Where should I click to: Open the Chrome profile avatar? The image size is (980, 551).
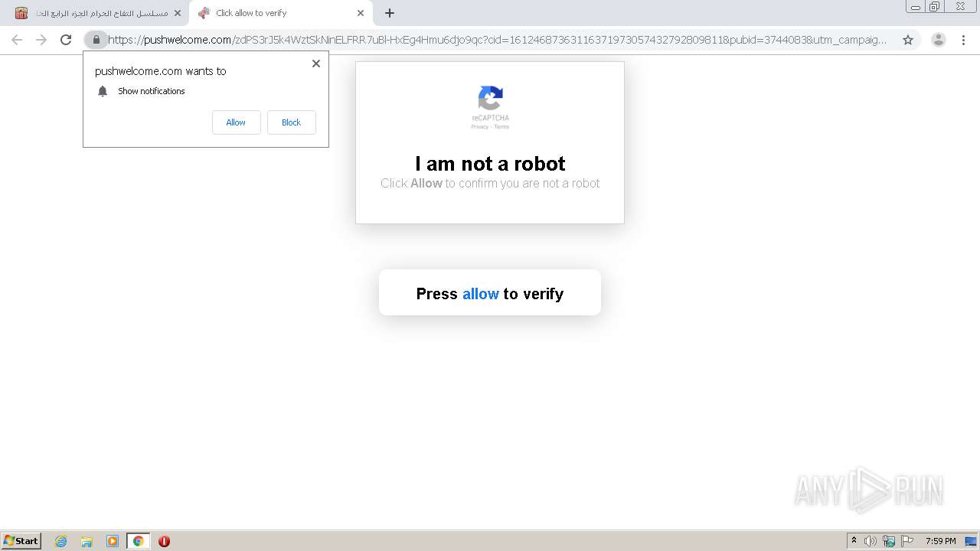[939, 40]
